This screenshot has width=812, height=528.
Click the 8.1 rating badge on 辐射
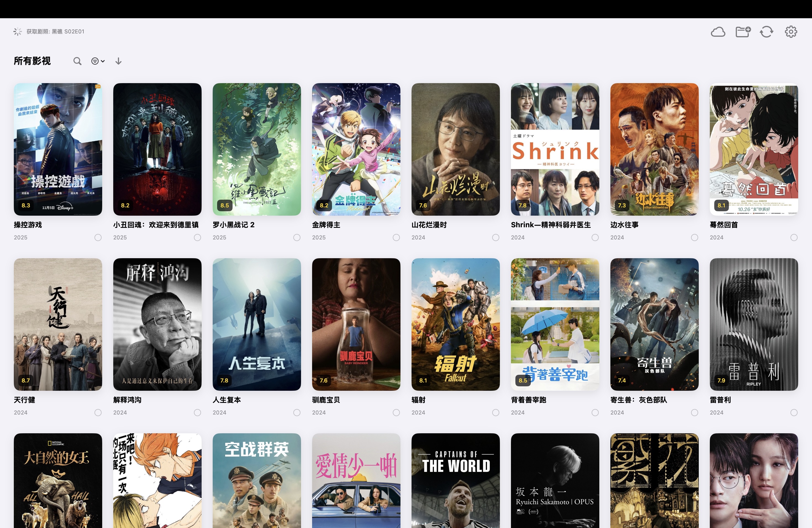click(423, 380)
